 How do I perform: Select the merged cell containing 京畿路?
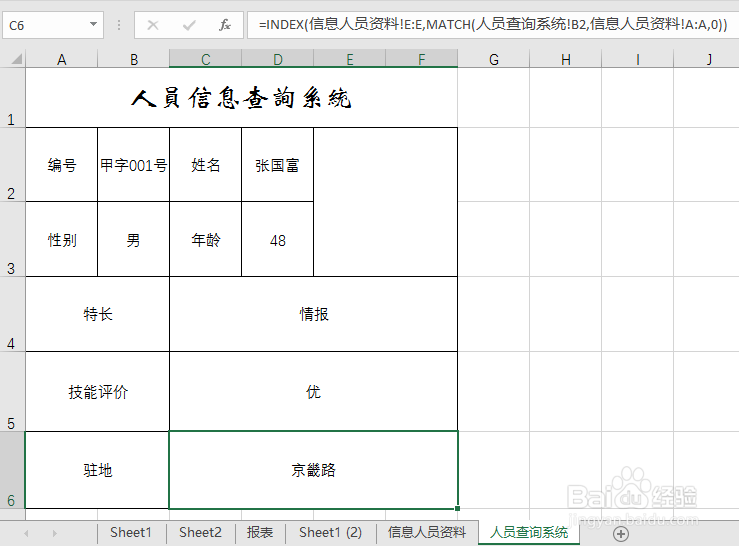tap(313, 470)
